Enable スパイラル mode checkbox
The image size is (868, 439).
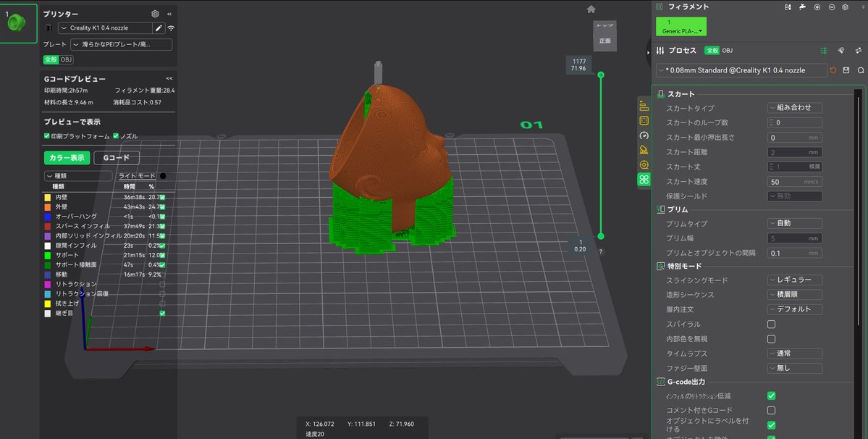tap(771, 324)
